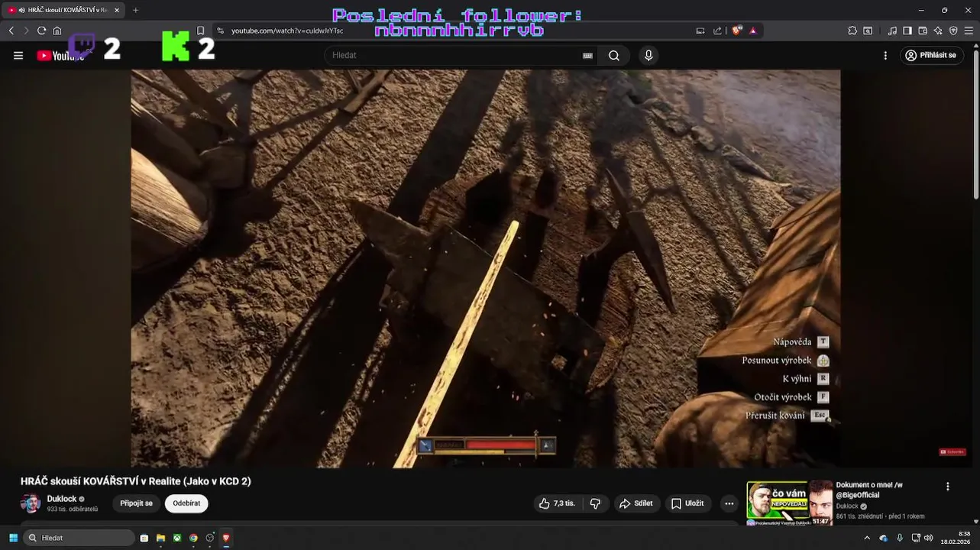
Task: Open Duklock channel avatar
Action: 31,503
